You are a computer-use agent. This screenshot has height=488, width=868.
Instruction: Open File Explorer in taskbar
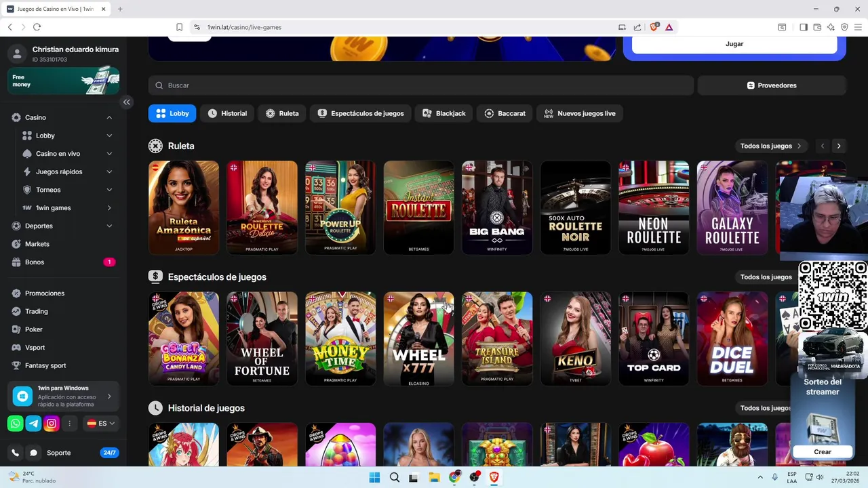434,477
